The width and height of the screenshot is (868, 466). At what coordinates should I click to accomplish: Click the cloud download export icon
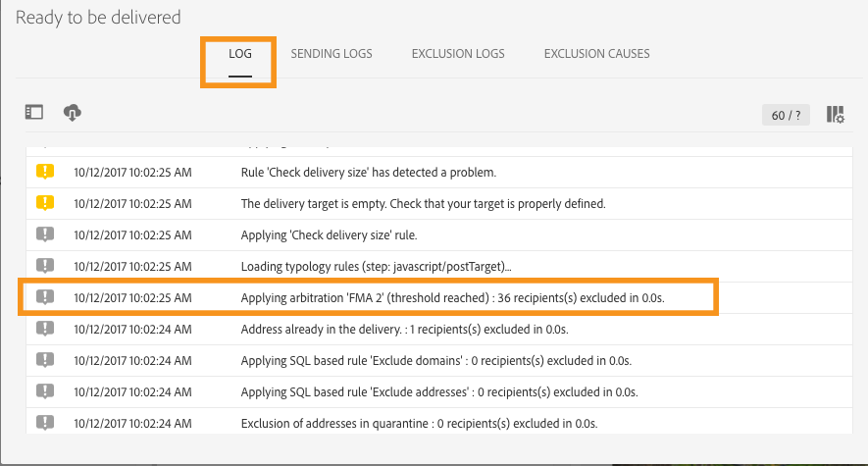click(x=72, y=113)
